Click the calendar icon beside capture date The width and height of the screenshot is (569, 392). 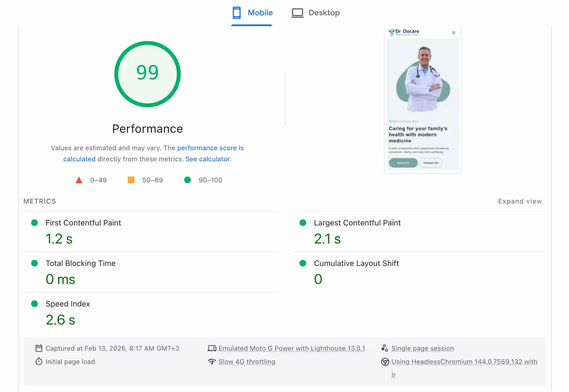coord(39,348)
